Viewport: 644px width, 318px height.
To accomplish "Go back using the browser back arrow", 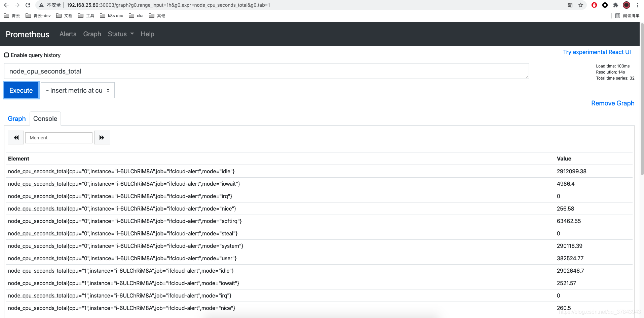I will 6,5.
